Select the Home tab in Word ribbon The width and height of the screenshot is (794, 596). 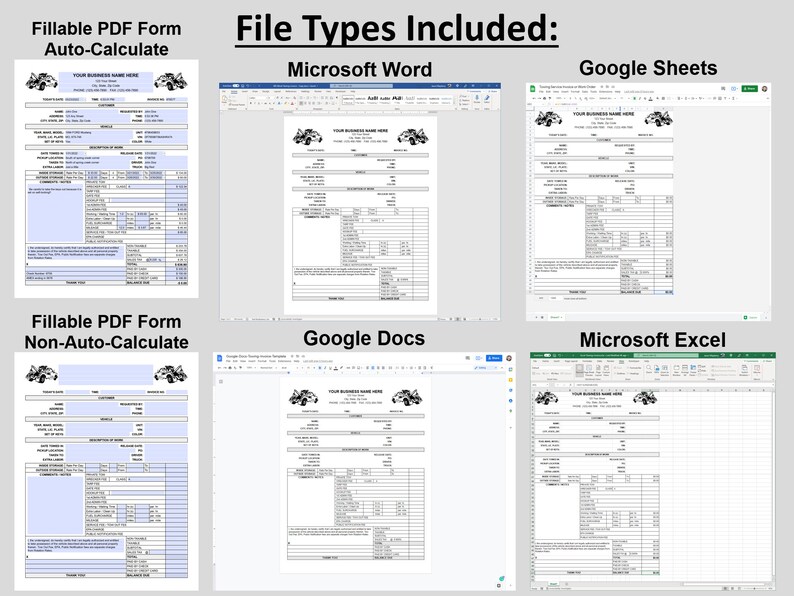233,92
